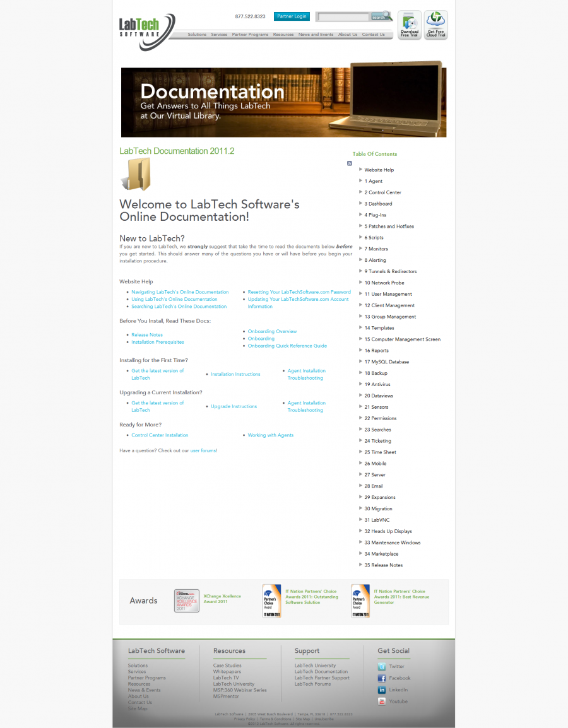This screenshot has height=728, width=568.
Task: Click the documentation folder icon
Action: tap(136, 174)
